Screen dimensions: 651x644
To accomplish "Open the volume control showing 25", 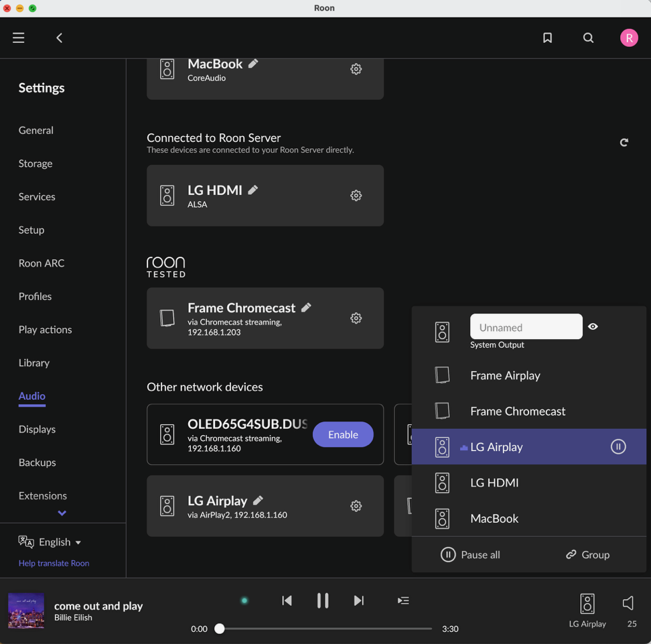I will 629,610.
